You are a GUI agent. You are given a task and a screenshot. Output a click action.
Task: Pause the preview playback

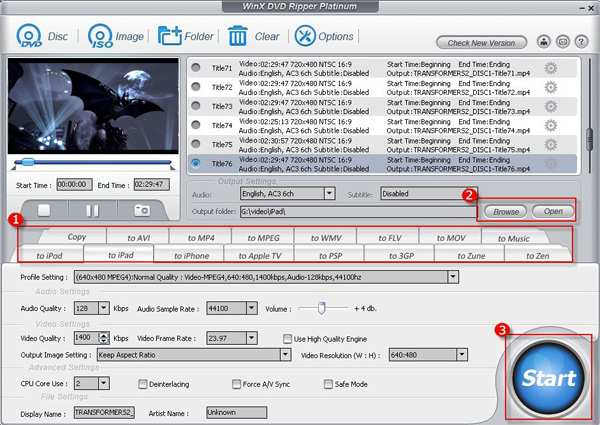(x=92, y=210)
